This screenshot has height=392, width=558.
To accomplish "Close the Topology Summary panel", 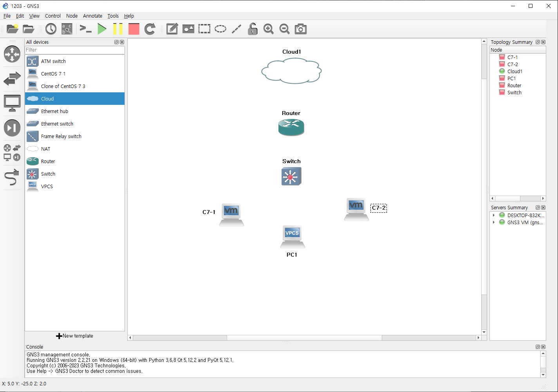I will point(543,42).
